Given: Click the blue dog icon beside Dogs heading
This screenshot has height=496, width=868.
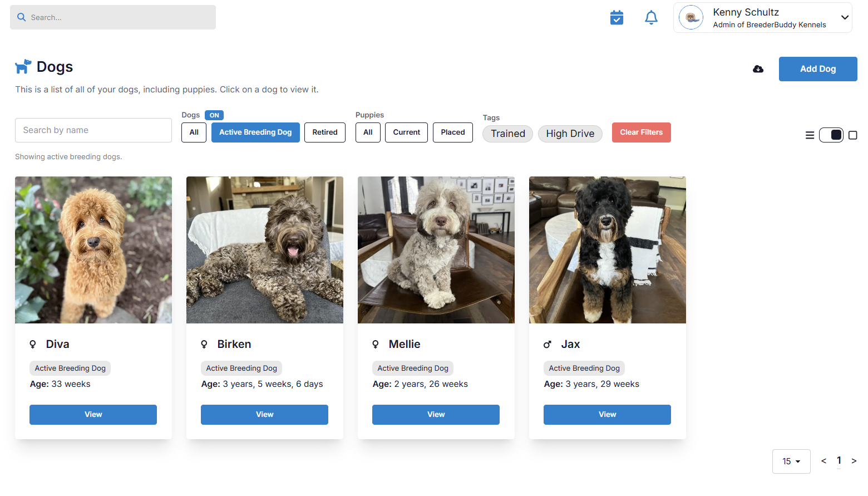Looking at the screenshot, I should tap(23, 67).
